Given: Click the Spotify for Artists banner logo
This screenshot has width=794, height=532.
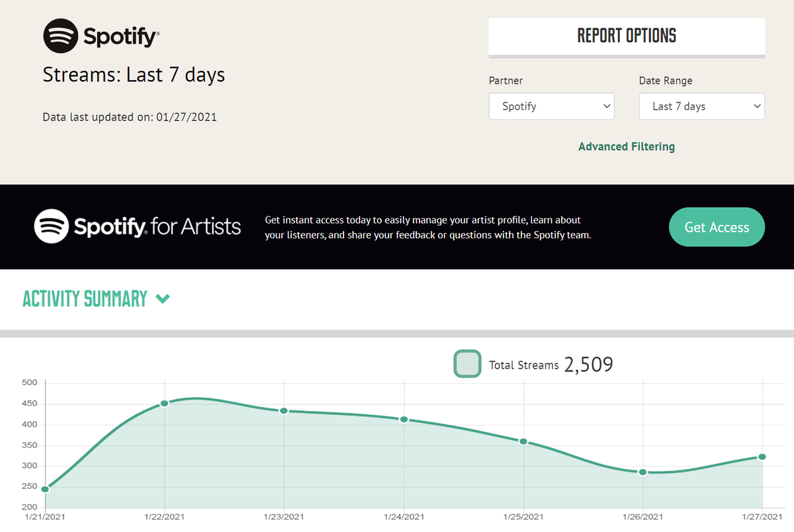Looking at the screenshot, I should [x=138, y=226].
